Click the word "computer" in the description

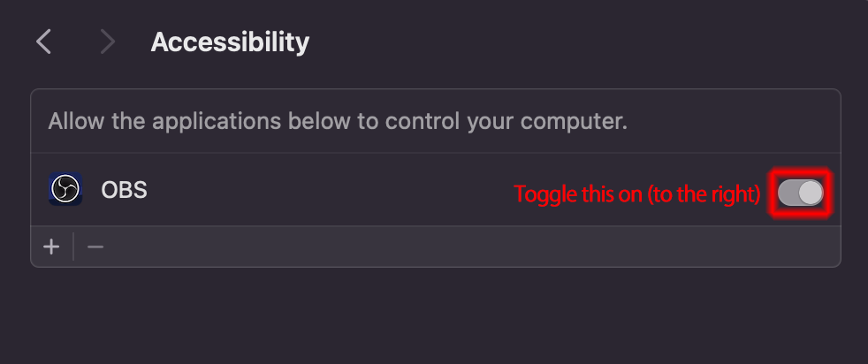(580, 121)
